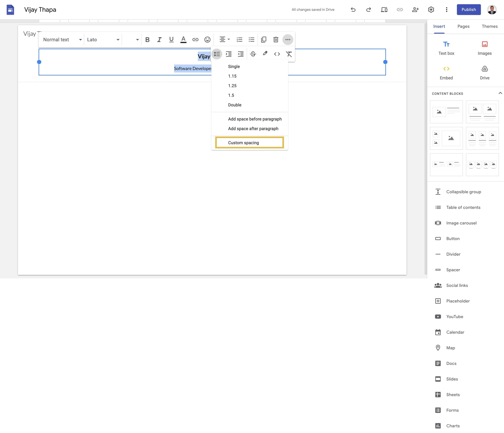Undo the last change
504x433 pixels.
coord(353,10)
